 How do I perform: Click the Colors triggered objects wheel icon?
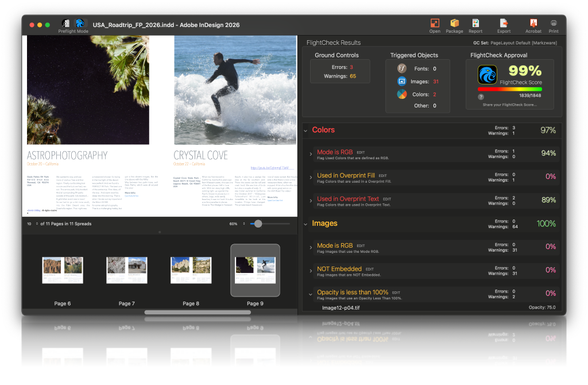[402, 94]
